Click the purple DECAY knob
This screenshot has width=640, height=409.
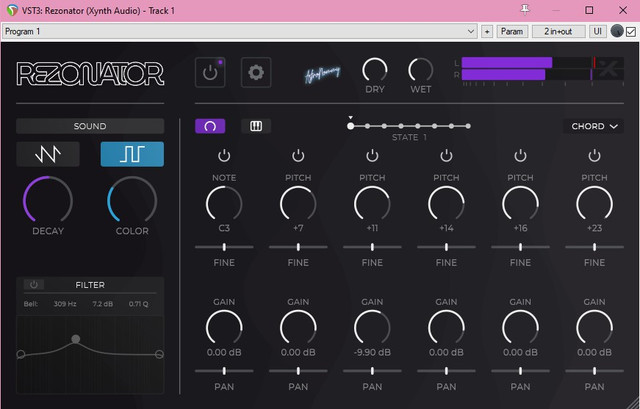click(x=48, y=201)
